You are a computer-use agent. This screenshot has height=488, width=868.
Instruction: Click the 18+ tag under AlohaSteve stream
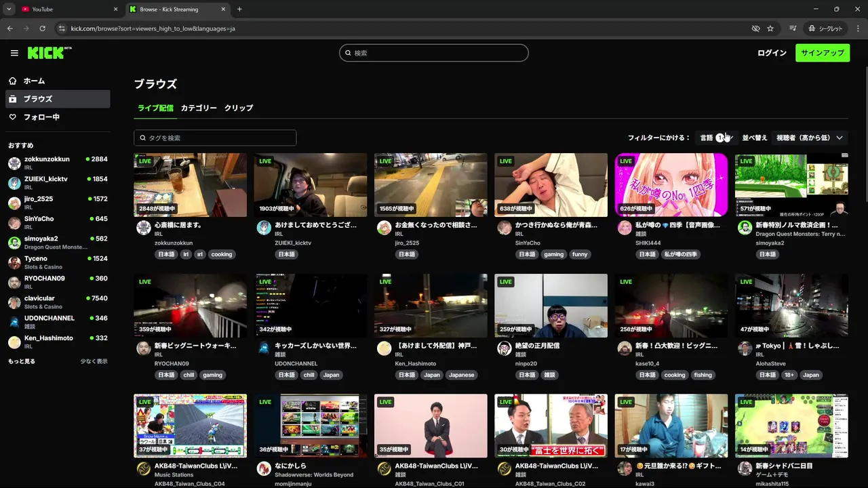(x=789, y=375)
